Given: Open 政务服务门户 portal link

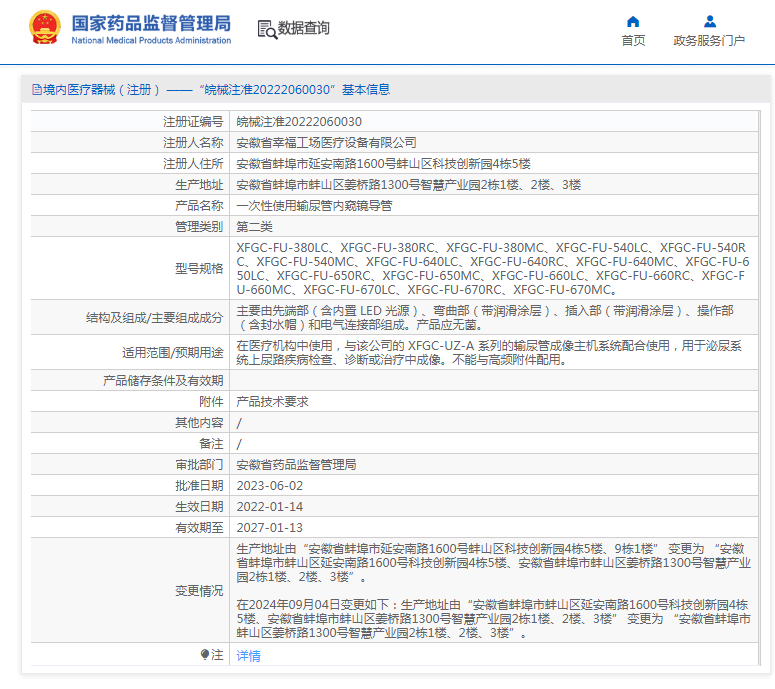Looking at the screenshot, I should pyautogui.click(x=709, y=41).
